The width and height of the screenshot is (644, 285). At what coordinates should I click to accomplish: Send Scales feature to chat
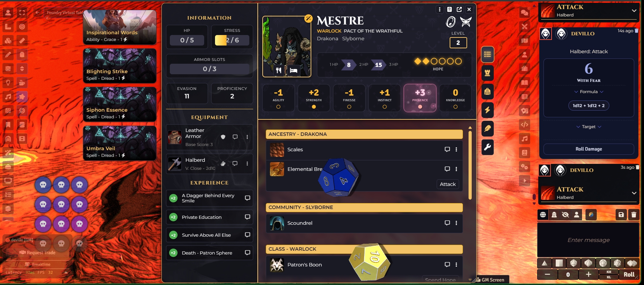tap(447, 150)
